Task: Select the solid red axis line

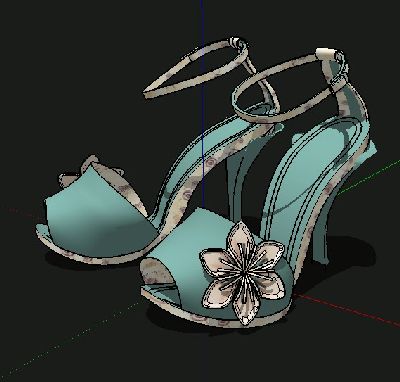Action: coord(347,311)
